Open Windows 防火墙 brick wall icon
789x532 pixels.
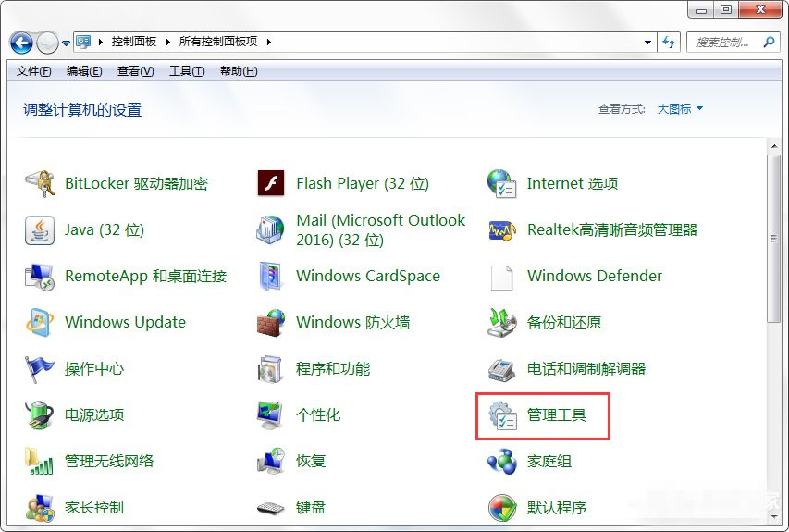click(270, 322)
